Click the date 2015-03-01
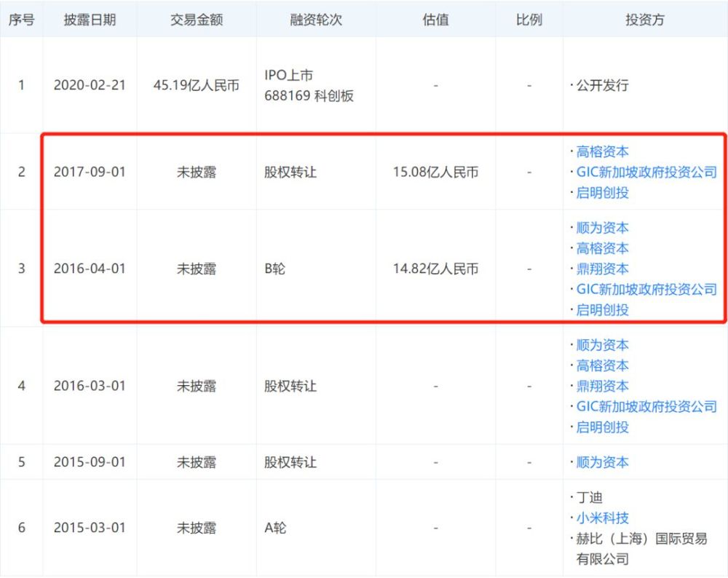Viewport: 728px width, 578px height. [90, 528]
